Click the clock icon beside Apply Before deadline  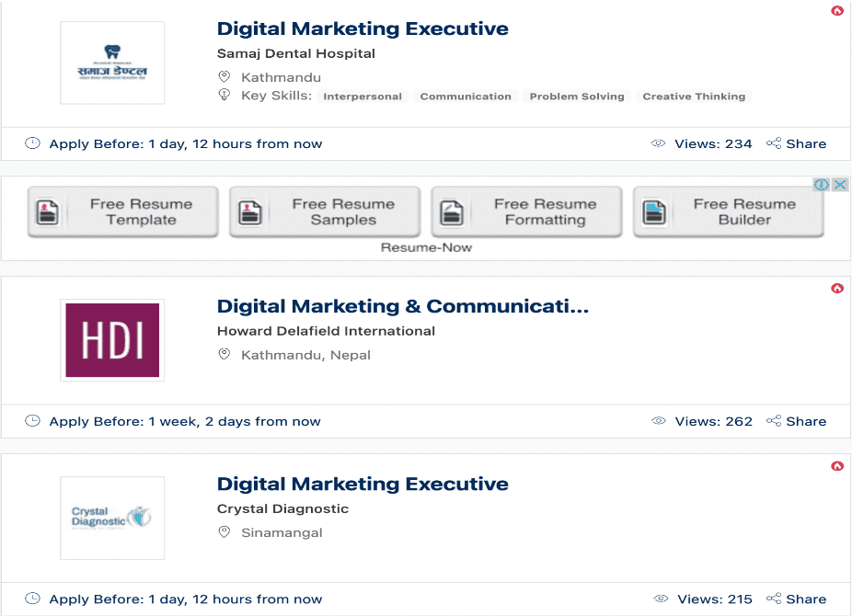[x=32, y=143]
